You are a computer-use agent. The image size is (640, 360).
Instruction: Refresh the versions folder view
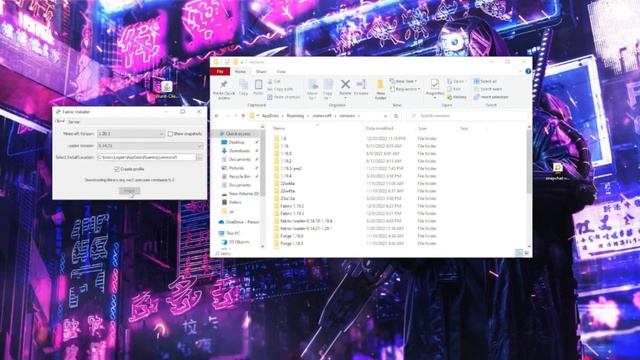(396, 116)
